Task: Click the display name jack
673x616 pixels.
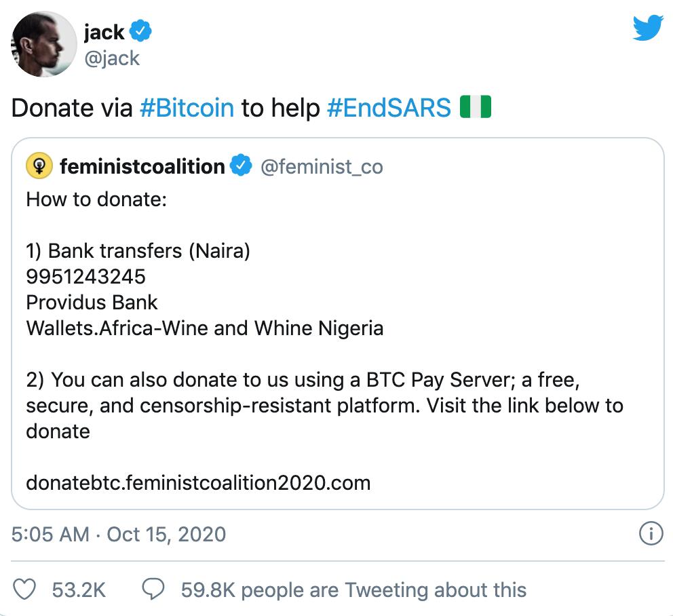Action: coord(104,31)
